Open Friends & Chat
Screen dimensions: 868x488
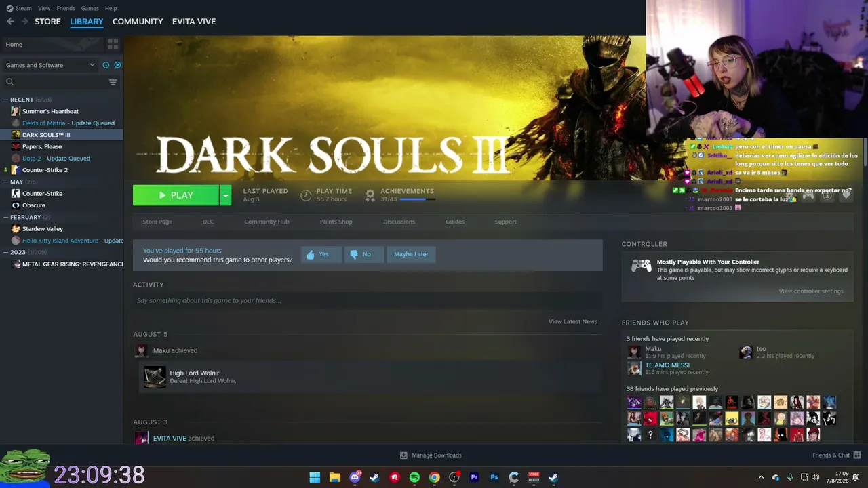836,455
